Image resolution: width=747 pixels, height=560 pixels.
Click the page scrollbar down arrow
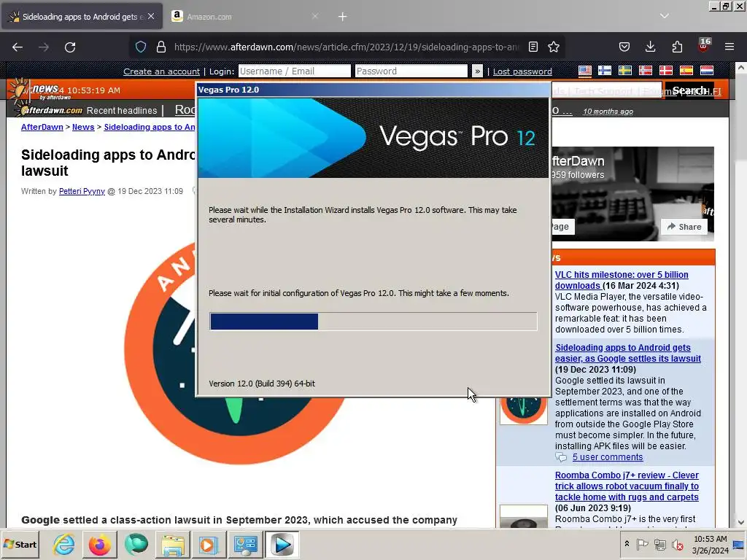[741, 522]
